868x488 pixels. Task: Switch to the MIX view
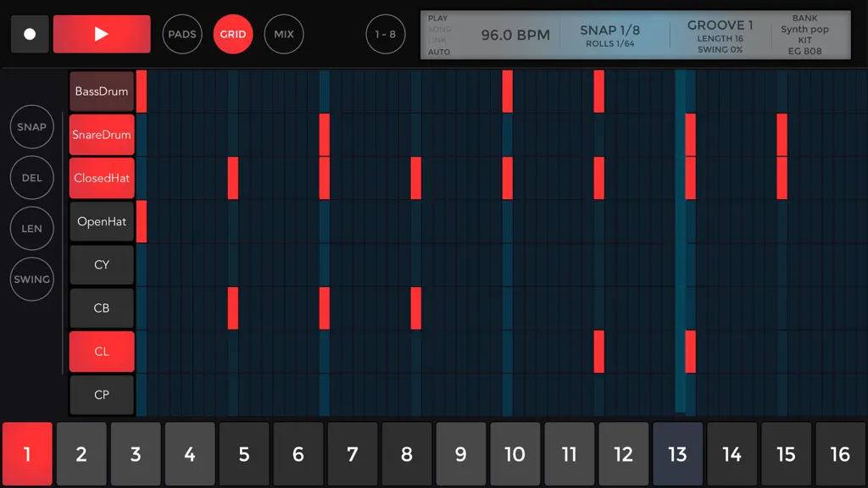[284, 34]
